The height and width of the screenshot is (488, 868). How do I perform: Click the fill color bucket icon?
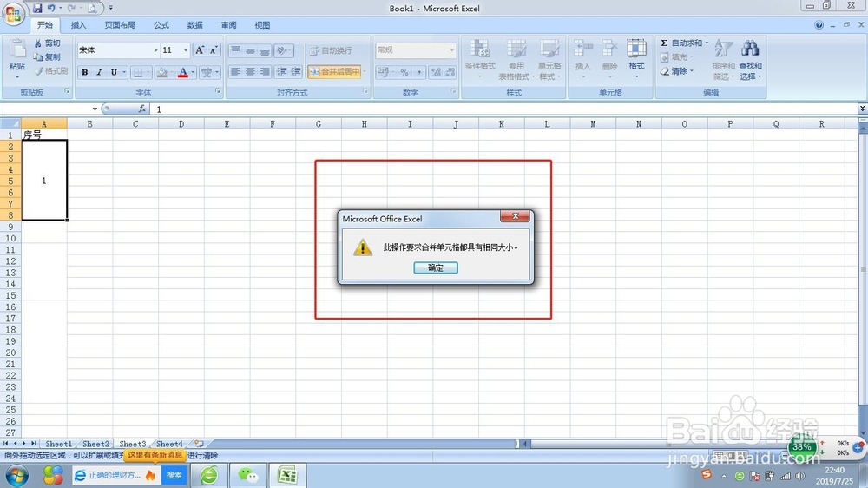pos(161,72)
